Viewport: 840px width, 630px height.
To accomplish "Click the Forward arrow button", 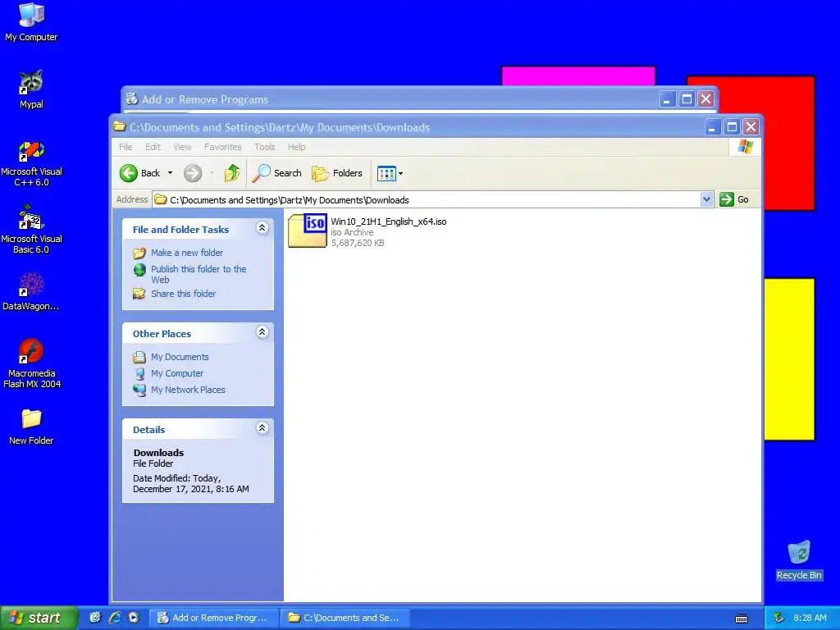I will (x=193, y=173).
